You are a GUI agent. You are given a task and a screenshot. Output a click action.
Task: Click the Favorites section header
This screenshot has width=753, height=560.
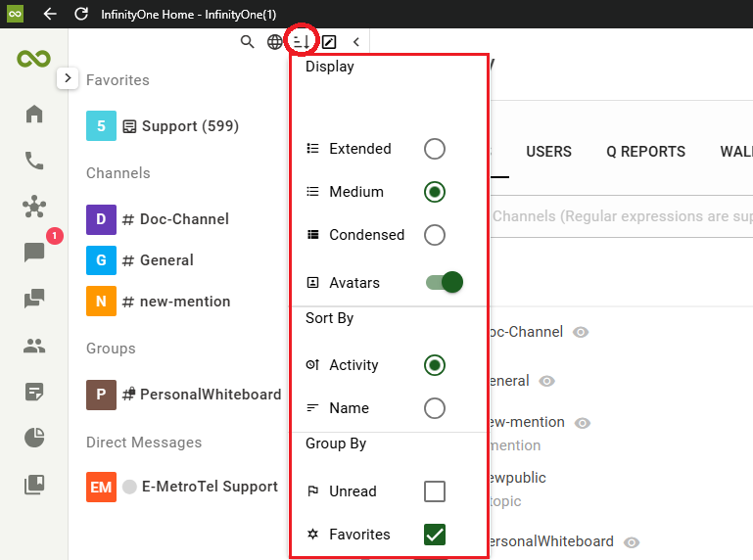pos(118,80)
